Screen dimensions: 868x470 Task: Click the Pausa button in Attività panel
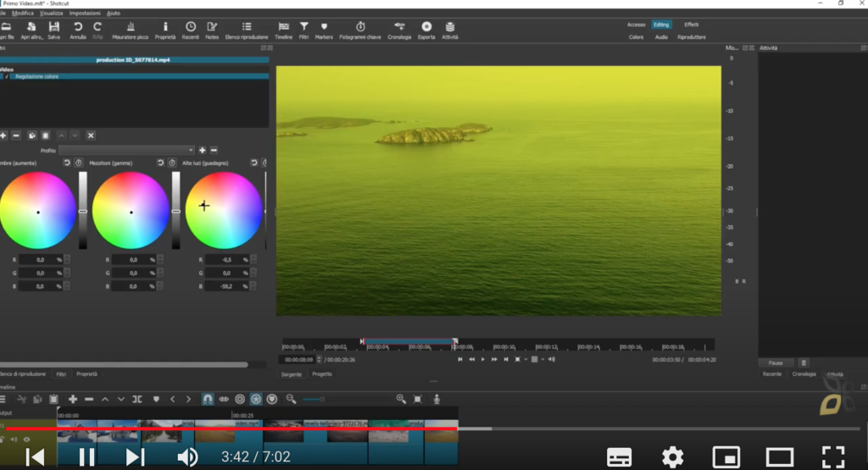point(776,362)
